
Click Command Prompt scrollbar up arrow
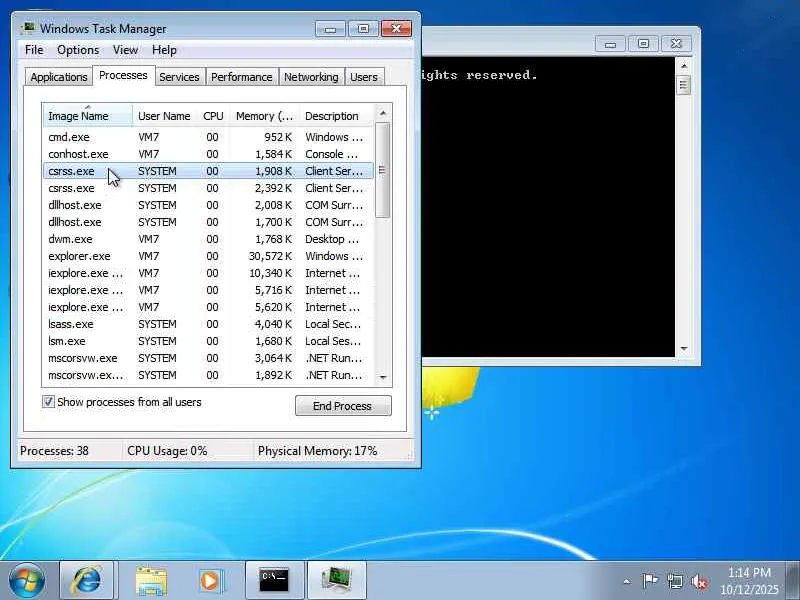click(684, 66)
